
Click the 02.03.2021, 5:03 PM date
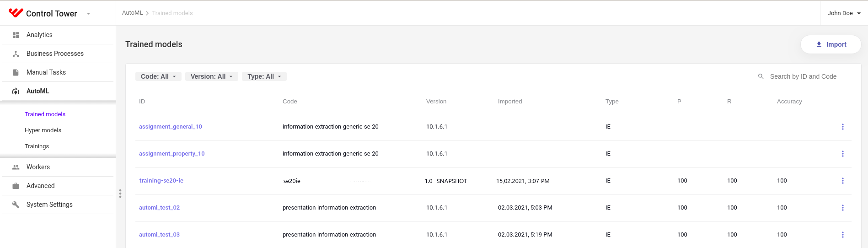(x=525, y=207)
